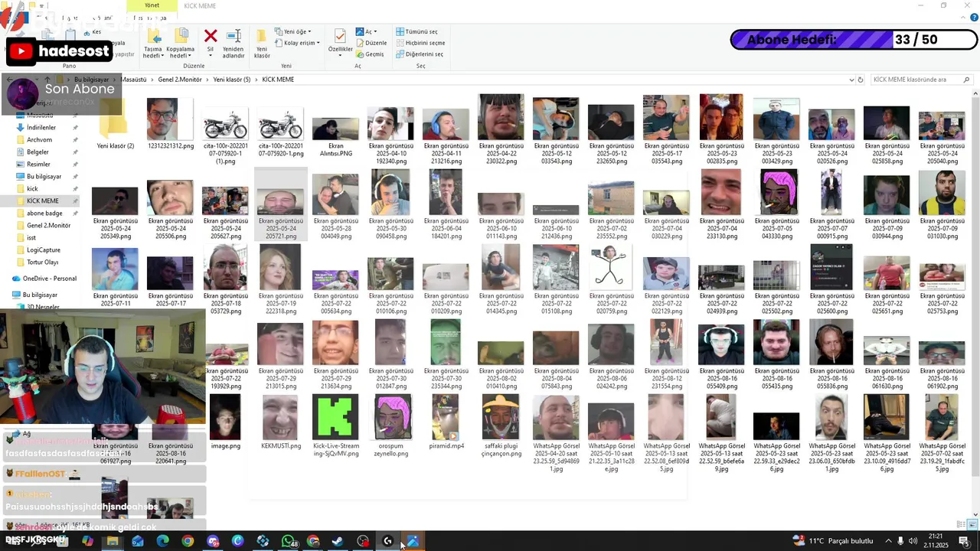980x551 pixels.
Task: Refresh the KİCK MEME folder view
Action: click(861, 80)
